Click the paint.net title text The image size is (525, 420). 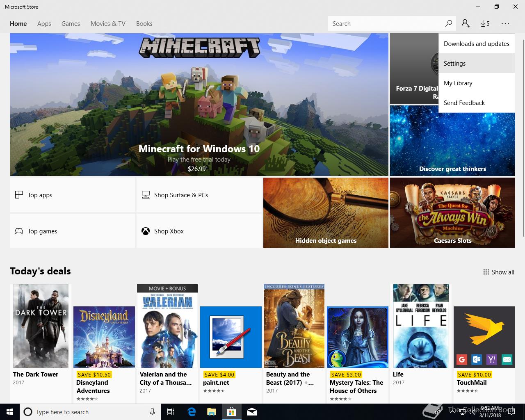point(216,382)
